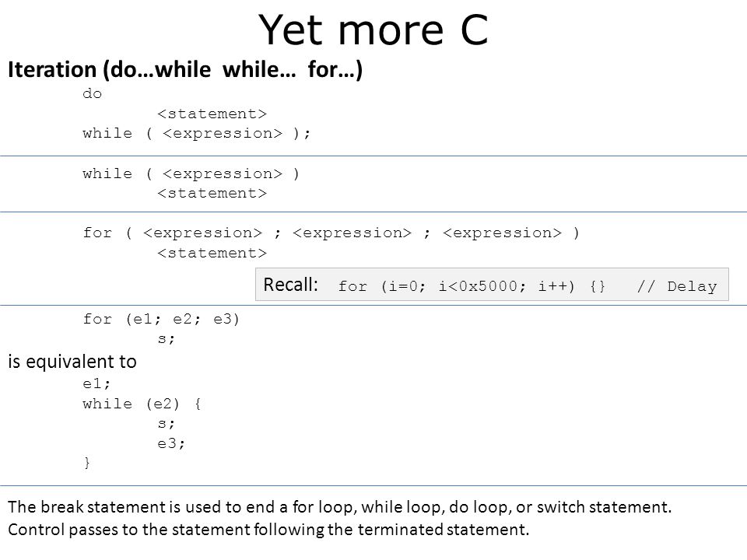Click the last '<expression>' in for syntax

[502, 233]
